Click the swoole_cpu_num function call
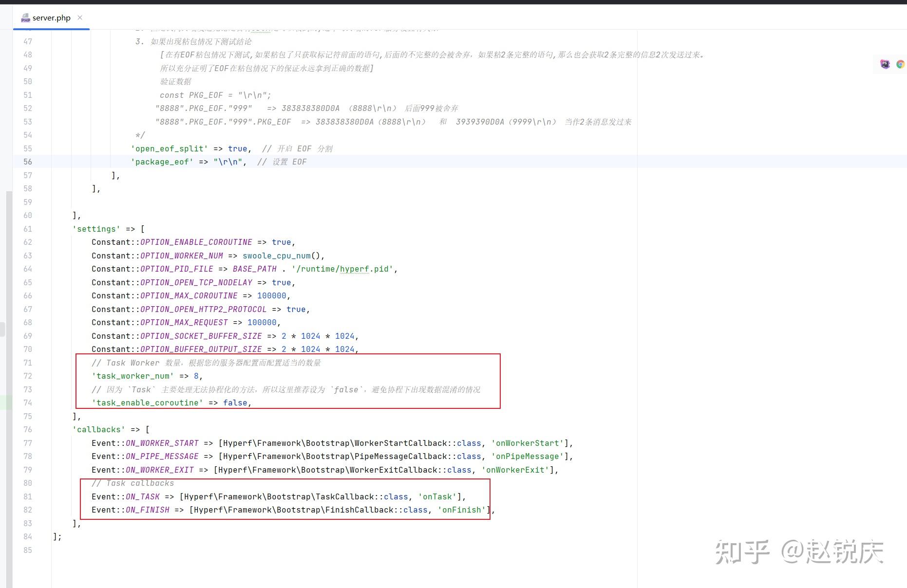The image size is (907, 588). click(275, 256)
